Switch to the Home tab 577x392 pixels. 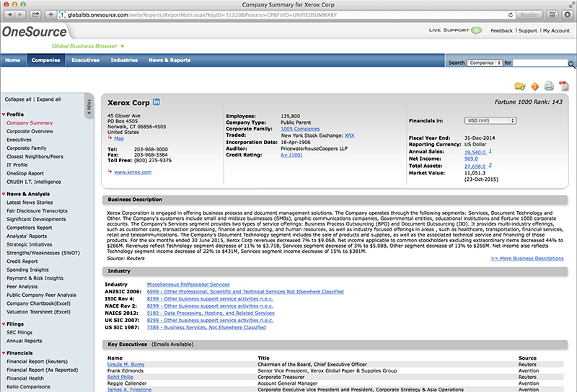click(x=12, y=61)
